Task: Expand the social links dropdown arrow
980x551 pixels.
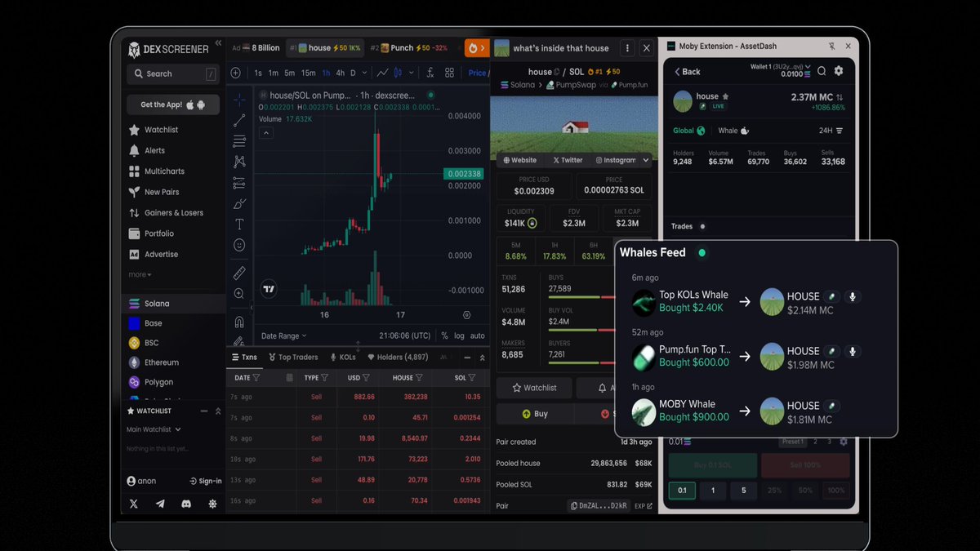Action: point(647,160)
